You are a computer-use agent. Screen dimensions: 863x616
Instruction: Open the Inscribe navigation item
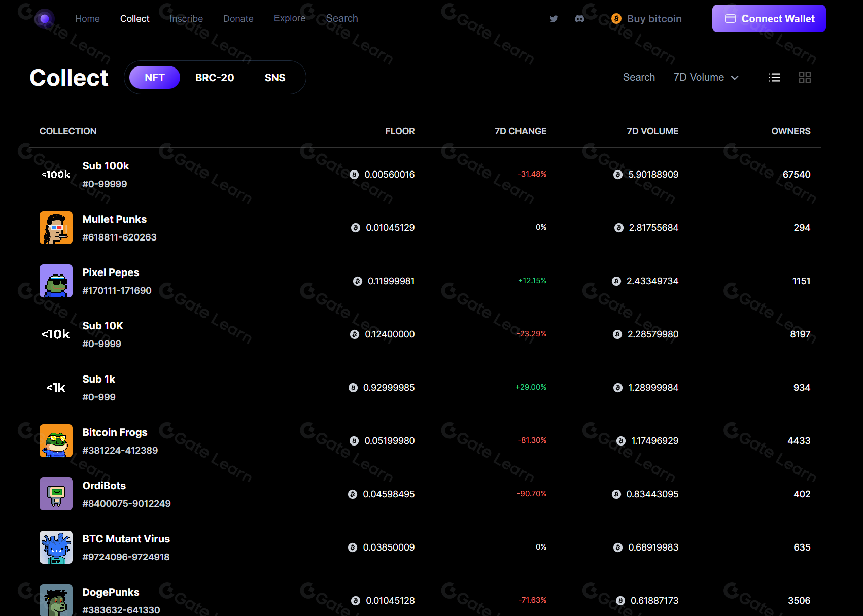pos(186,19)
